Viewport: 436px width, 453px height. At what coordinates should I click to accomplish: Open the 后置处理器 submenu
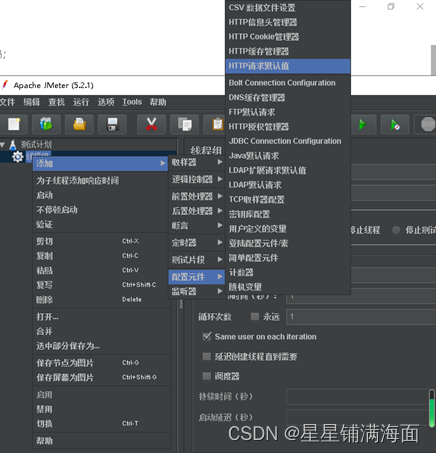pos(197,211)
